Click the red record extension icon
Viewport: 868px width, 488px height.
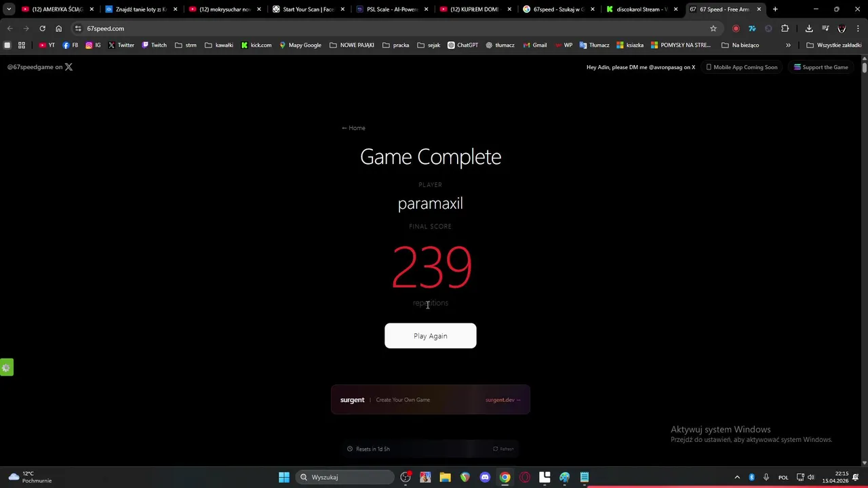click(x=736, y=28)
